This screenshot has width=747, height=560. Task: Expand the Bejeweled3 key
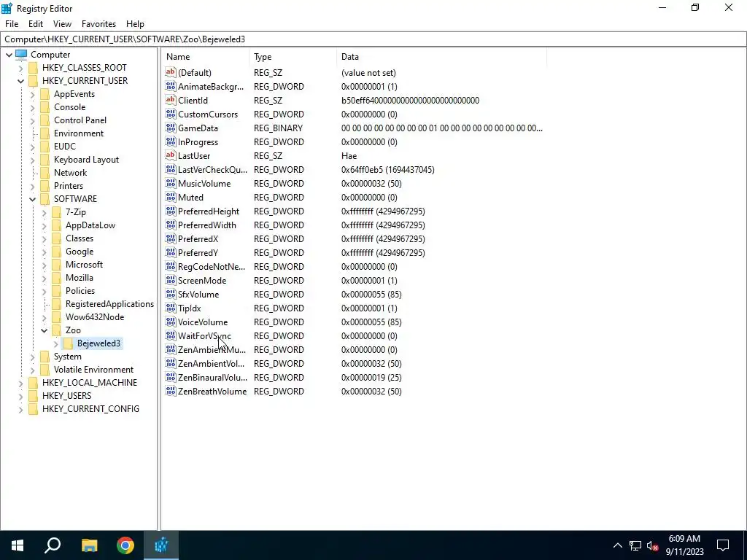click(x=55, y=344)
